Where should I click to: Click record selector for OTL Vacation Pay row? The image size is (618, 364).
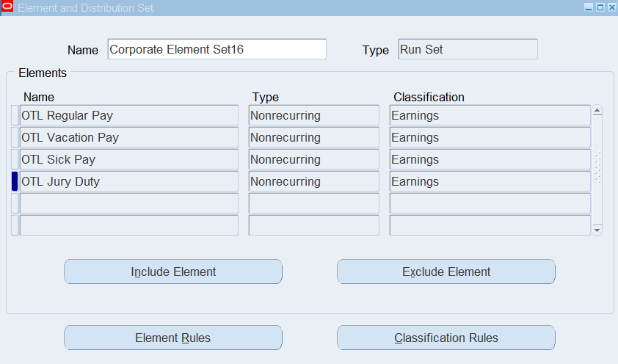click(15, 137)
